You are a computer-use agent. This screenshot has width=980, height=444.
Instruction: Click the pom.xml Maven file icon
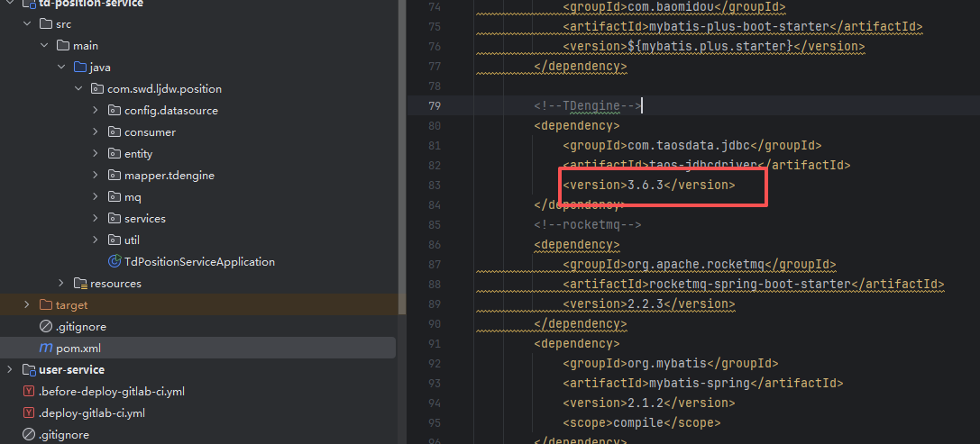(46, 349)
